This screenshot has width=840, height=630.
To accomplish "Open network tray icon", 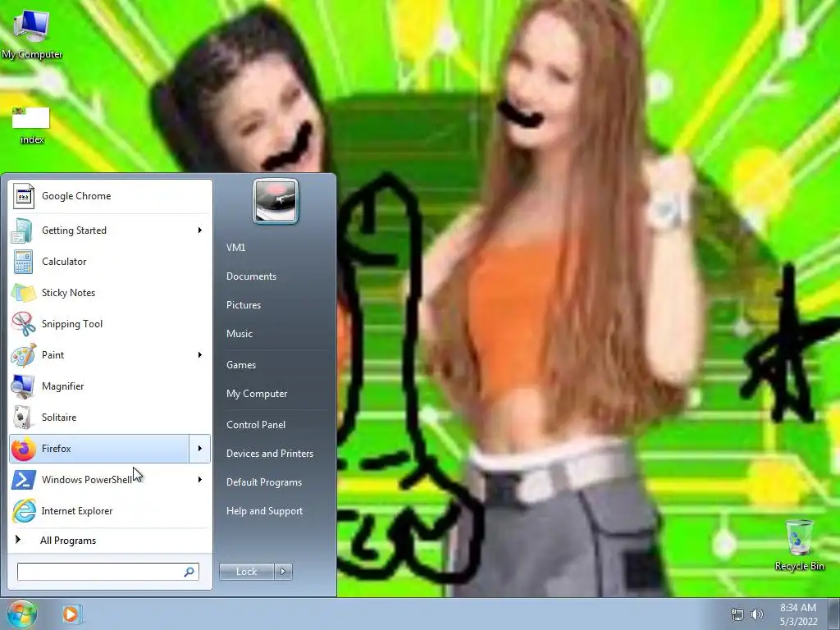I will [737, 614].
